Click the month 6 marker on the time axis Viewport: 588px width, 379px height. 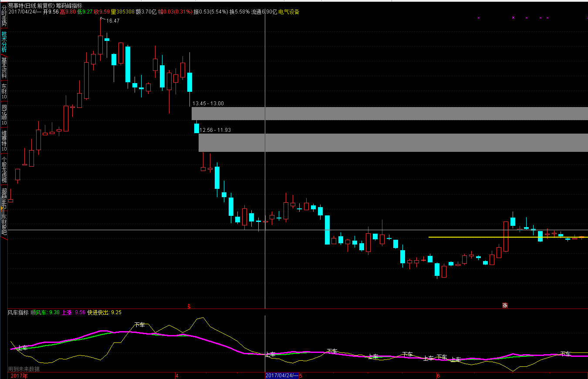(x=439, y=376)
